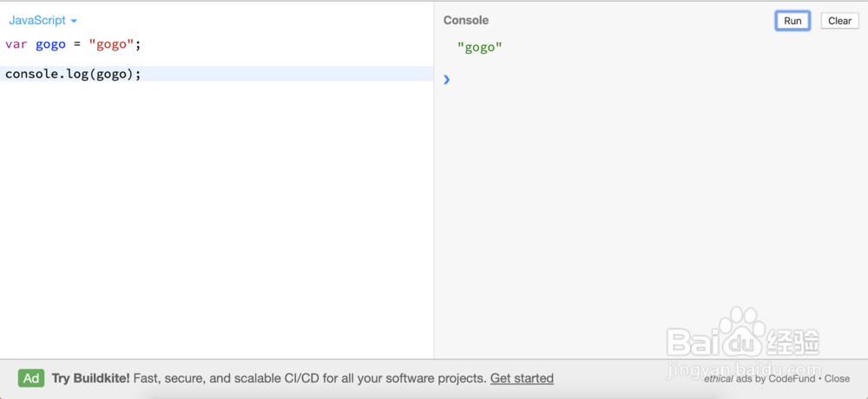The height and width of the screenshot is (399, 868).
Task: Click the var keyword in the editor
Action: tap(16, 45)
